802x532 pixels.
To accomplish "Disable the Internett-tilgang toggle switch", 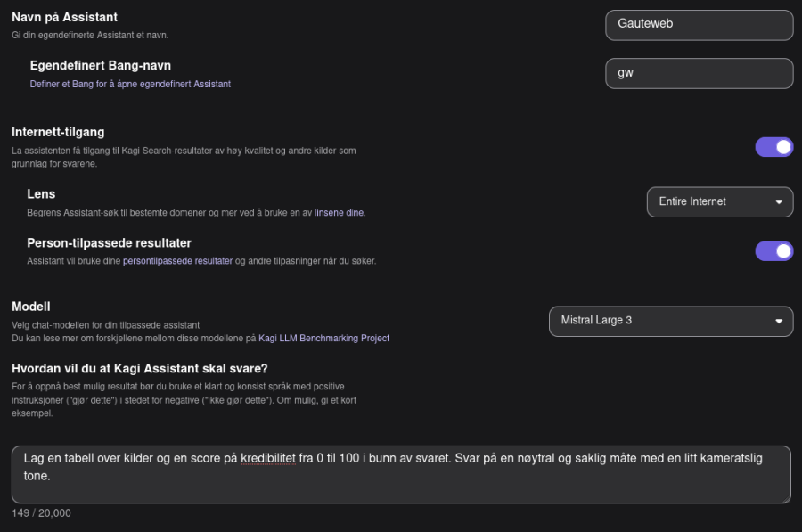I will pos(773,147).
